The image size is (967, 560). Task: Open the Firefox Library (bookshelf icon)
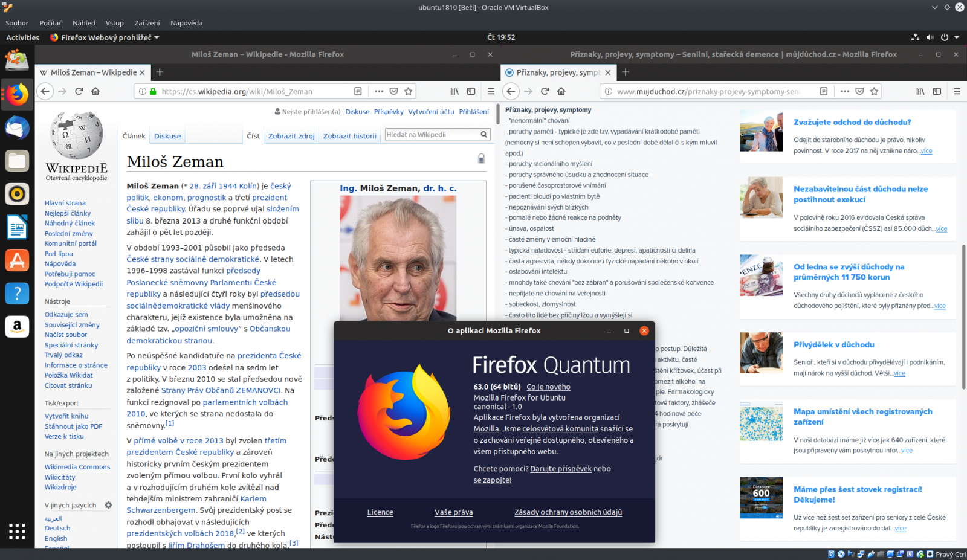pyautogui.click(x=454, y=91)
